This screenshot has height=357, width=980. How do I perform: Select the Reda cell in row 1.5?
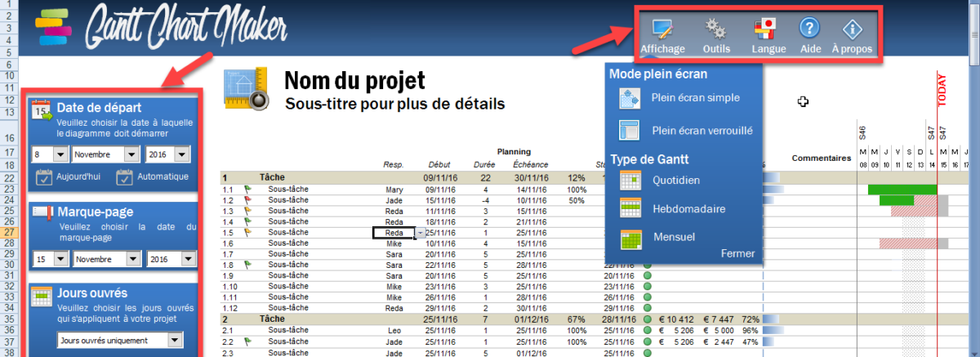[x=394, y=233]
